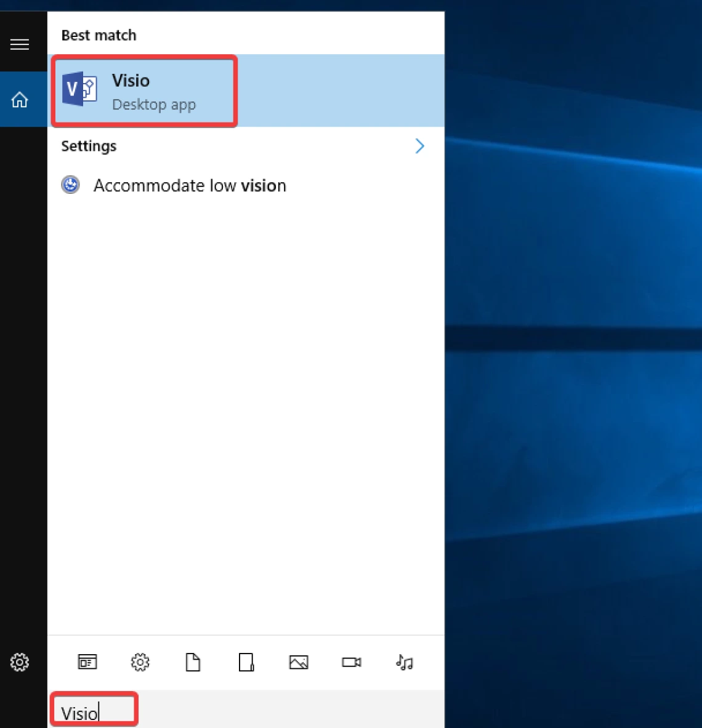Filter search results by Documents
Screen dimensions: 702x728
click(193, 662)
